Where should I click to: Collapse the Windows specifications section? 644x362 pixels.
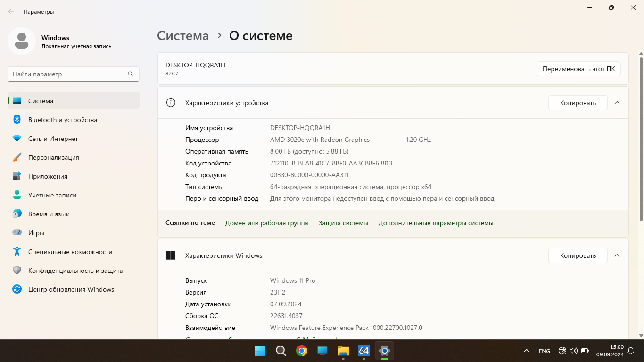617,255
